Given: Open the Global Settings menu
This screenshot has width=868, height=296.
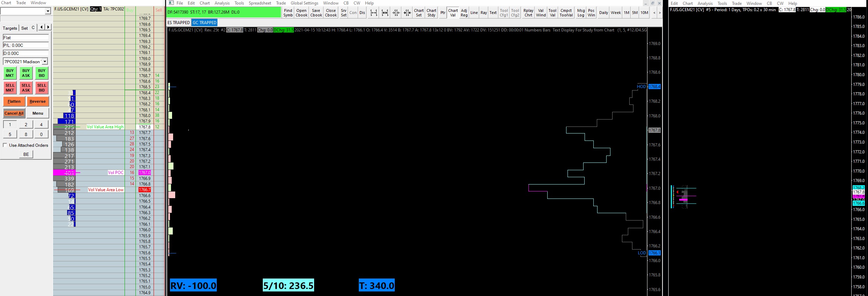Looking at the screenshot, I should (x=304, y=3).
